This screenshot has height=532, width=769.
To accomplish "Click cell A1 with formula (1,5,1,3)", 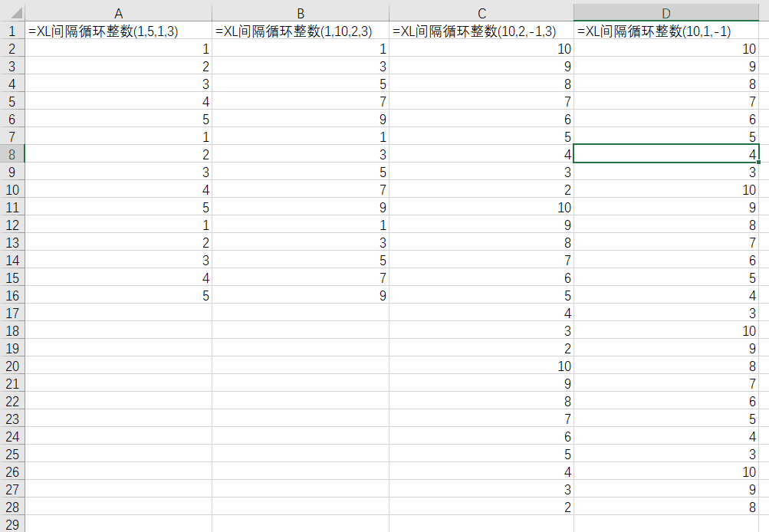I will point(118,31).
